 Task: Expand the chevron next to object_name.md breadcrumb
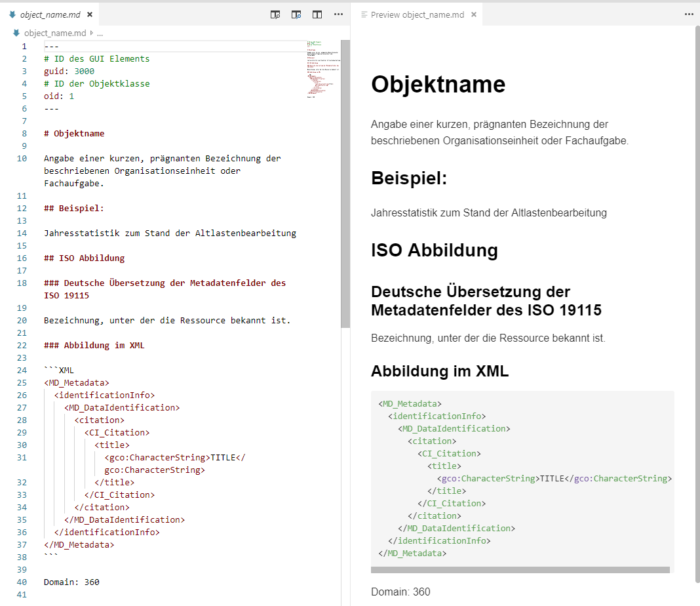click(90, 32)
